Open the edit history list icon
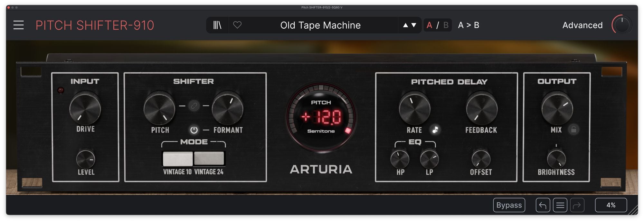This screenshot has width=644, height=222. pyautogui.click(x=560, y=205)
